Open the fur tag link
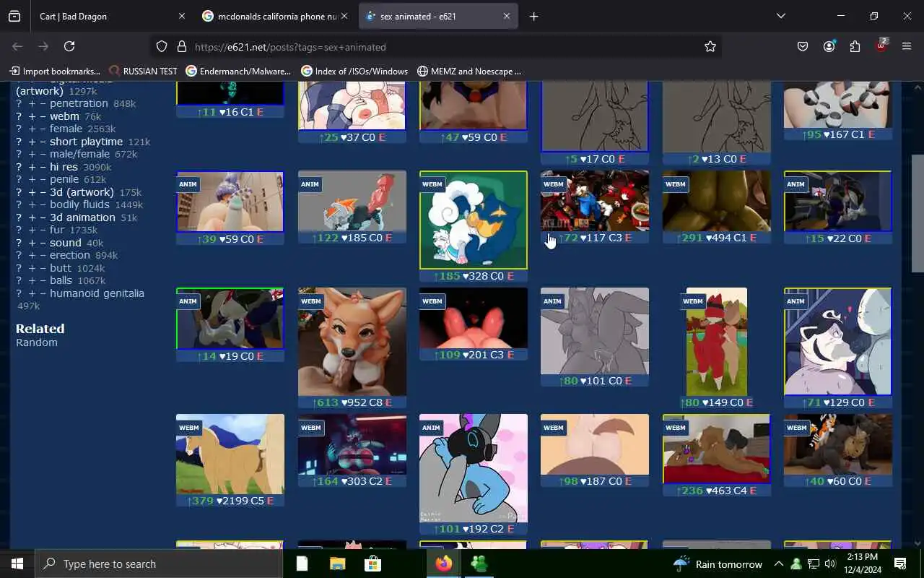The height and width of the screenshot is (578, 924). click(x=57, y=230)
